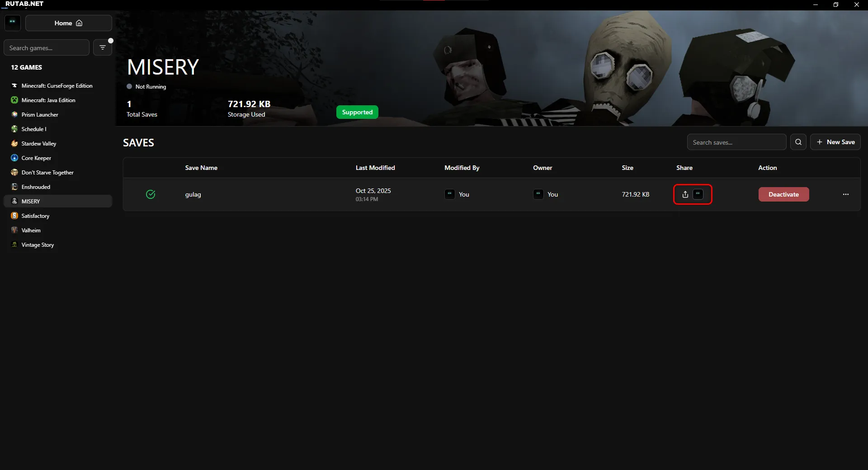Open Minecraft: Java Edition from sidebar
Screen dimensions: 868x470
point(48,100)
